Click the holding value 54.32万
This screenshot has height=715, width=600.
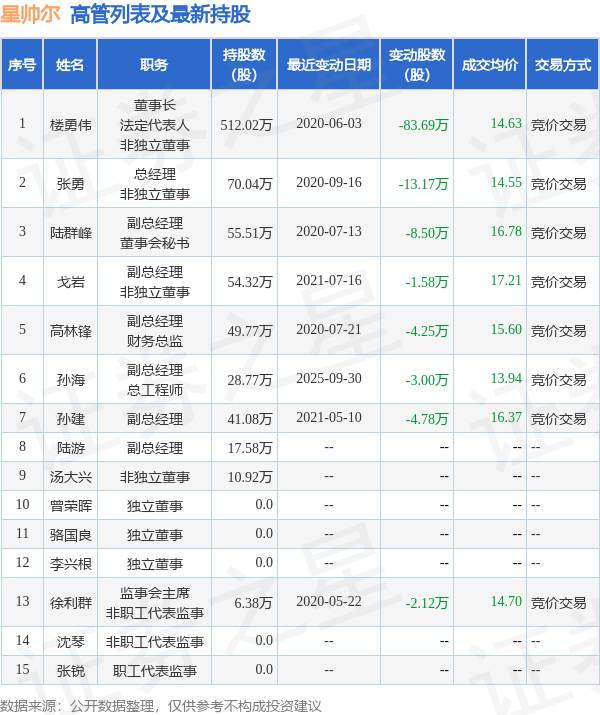[x=250, y=281]
